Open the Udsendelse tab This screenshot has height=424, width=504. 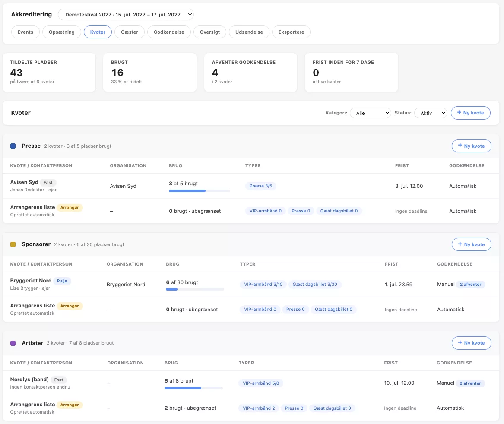pyautogui.click(x=249, y=32)
